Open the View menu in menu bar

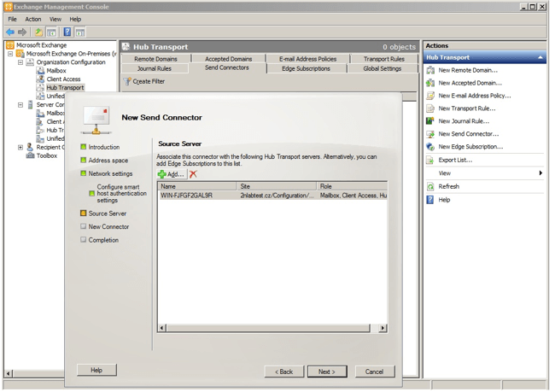tap(55, 19)
